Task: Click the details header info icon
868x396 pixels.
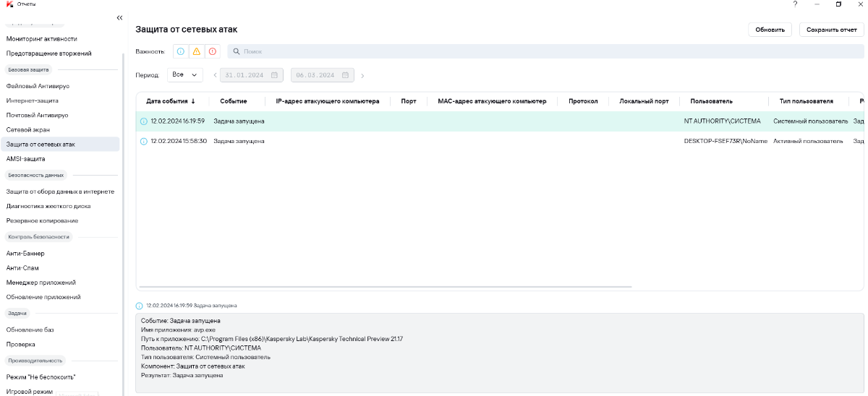Action: [x=140, y=306]
